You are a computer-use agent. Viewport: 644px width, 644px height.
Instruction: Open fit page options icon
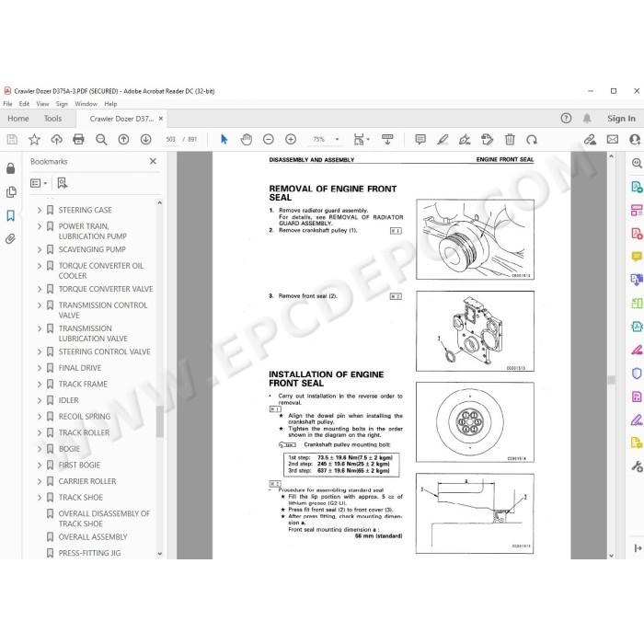click(x=361, y=140)
